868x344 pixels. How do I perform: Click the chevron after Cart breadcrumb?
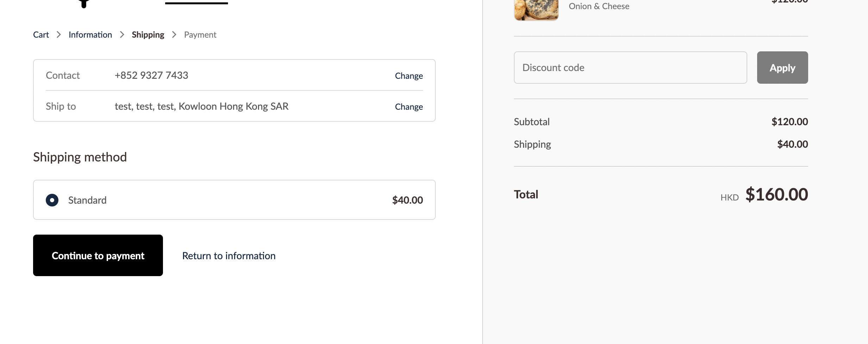(x=59, y=34)
